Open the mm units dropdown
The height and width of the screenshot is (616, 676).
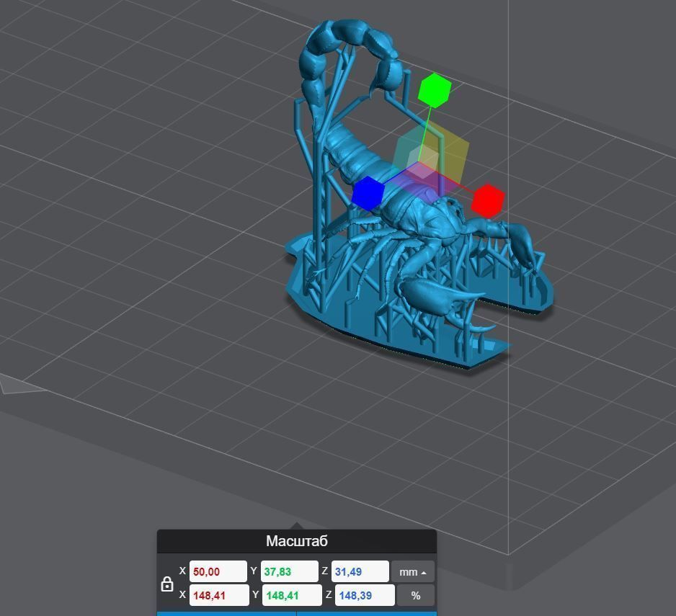pos(413,572)
